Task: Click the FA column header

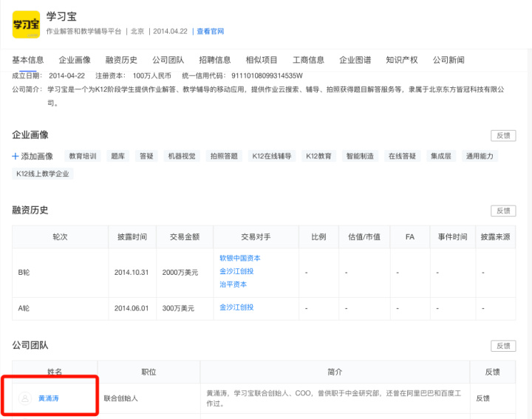Action: coord(410,236)
